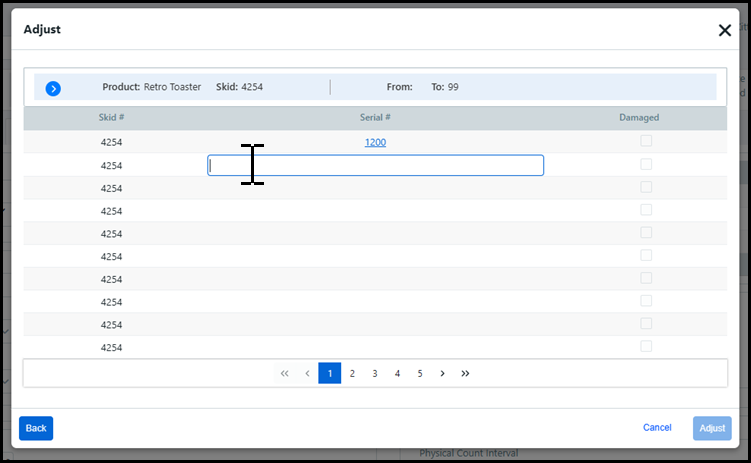This screenshot has height=463, width=751.
Task: Open page 4 of the list
Action: (x=397, y=373)
